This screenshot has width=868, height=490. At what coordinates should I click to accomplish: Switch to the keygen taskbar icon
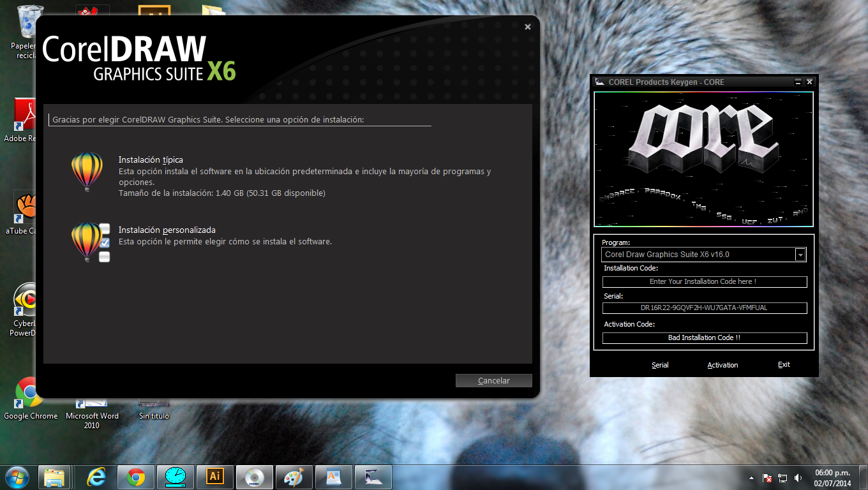373,477
